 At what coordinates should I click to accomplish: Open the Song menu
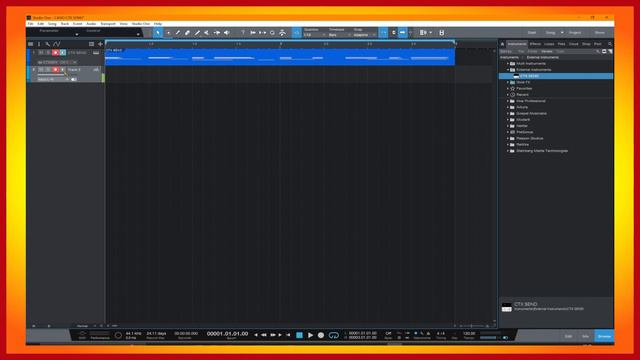[x=52, y=24]
